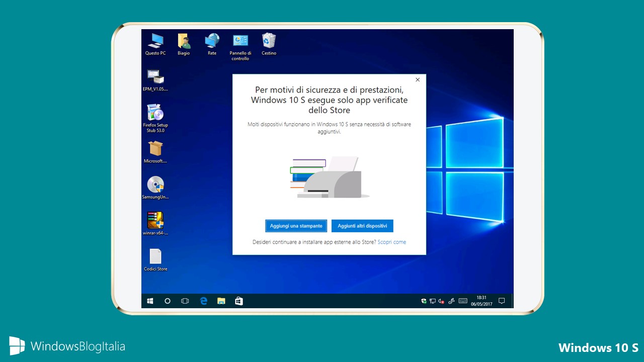Open the Rete network desktop icon
Screen dimensions: 644x362
tap(212, 44)
